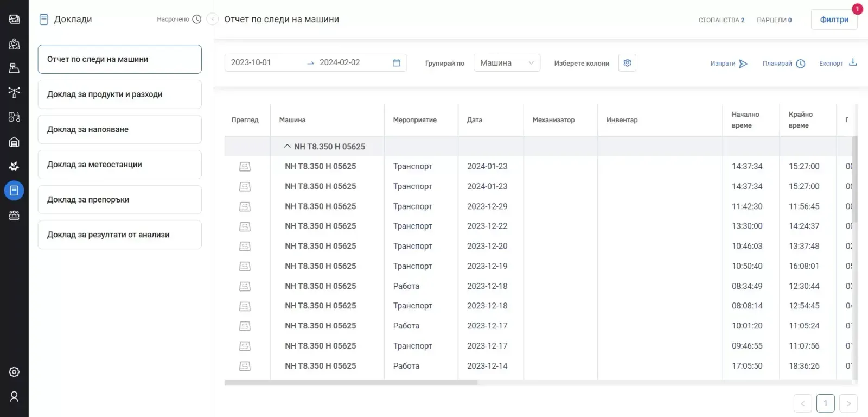
Task: Open Доклад за препоръки
Action: coord(119,199)
